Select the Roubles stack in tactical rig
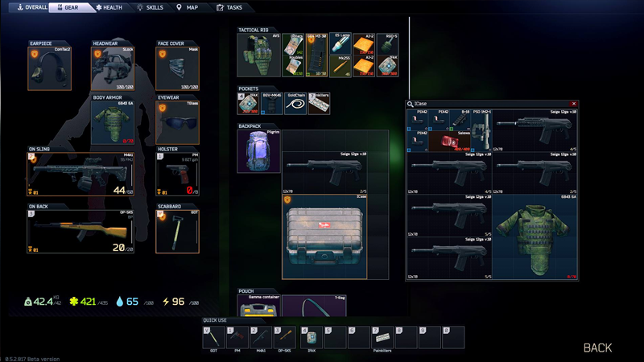 293,66
